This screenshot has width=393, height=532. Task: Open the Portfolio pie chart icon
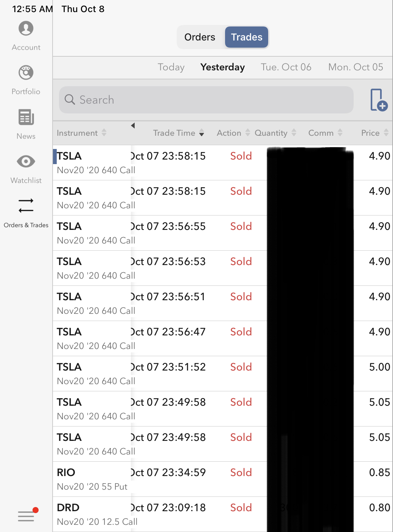point(26,73)
